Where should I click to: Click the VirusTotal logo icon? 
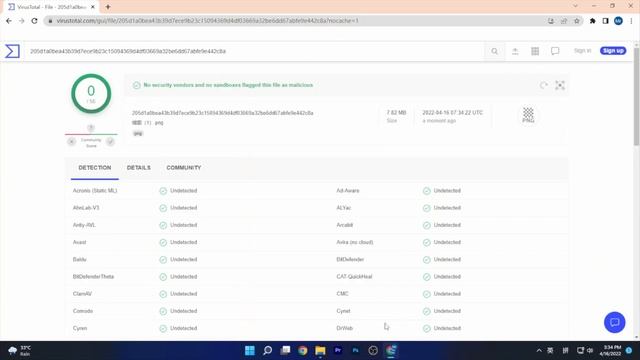tap(12, 51)
